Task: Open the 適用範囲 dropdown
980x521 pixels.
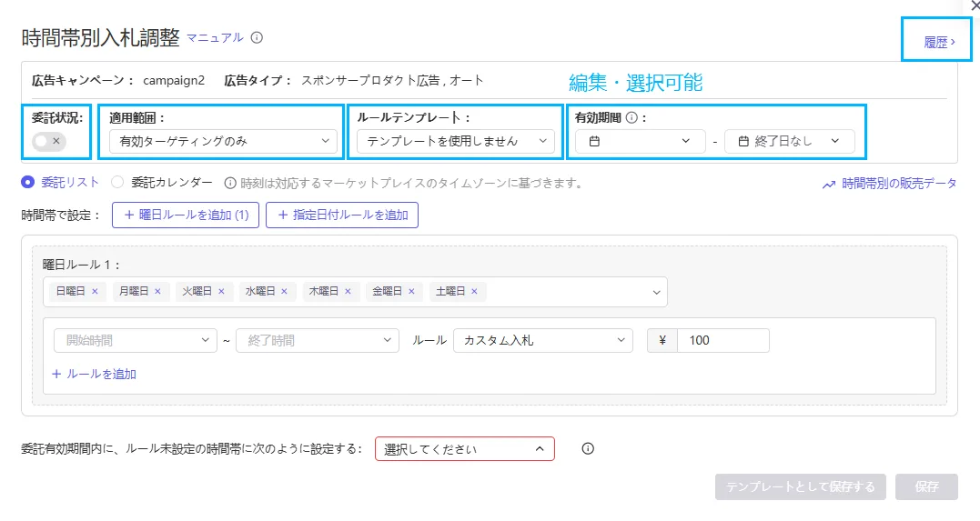Action: tap(223, 141)
